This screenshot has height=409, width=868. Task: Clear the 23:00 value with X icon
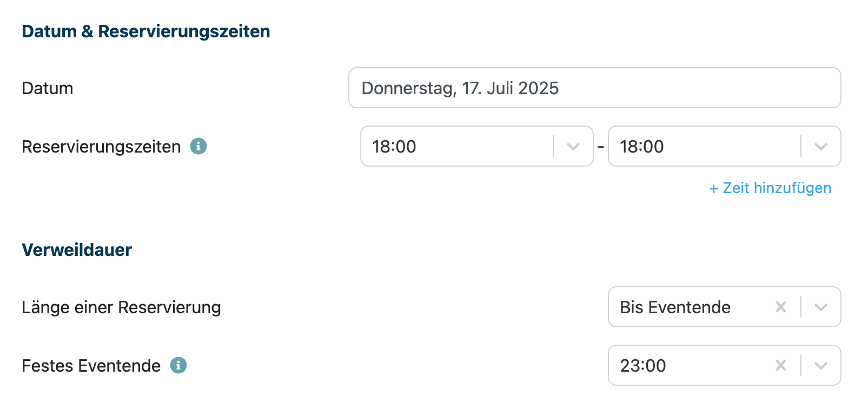[x=781, y=365]
